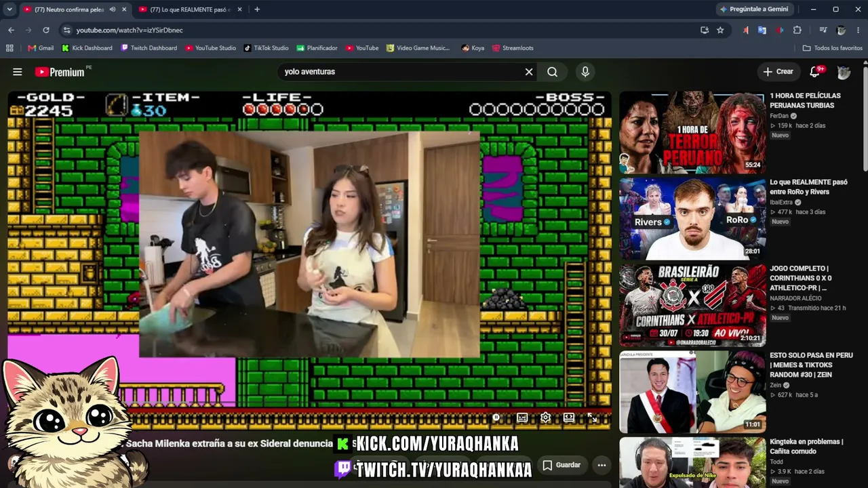Toggle subtitles in the video player
868x488 pixels.
point(522,418)
